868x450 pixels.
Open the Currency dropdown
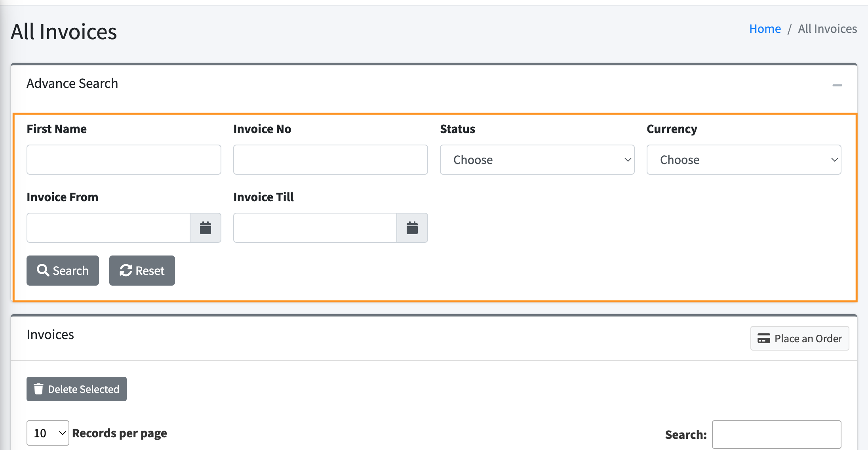[x=744, y=160]
